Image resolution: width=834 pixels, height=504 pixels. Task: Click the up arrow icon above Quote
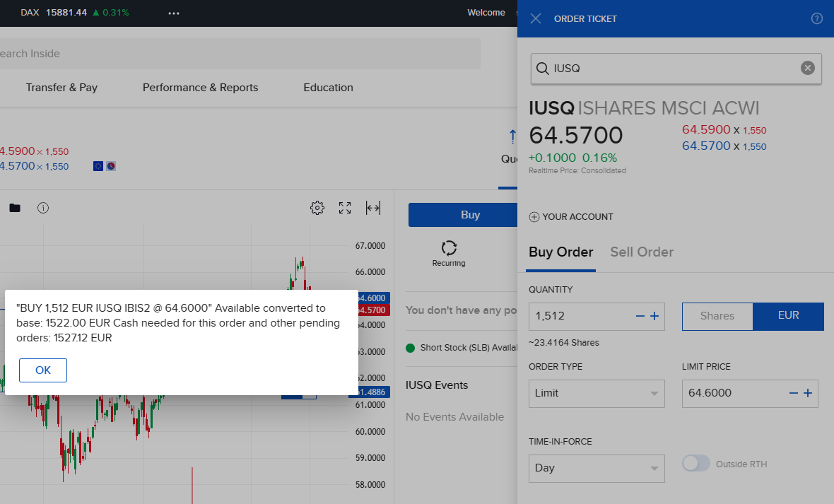(512, 136)
